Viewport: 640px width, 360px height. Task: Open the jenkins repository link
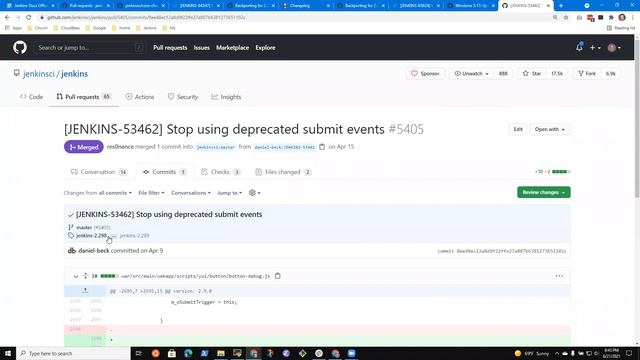point(74,74)
